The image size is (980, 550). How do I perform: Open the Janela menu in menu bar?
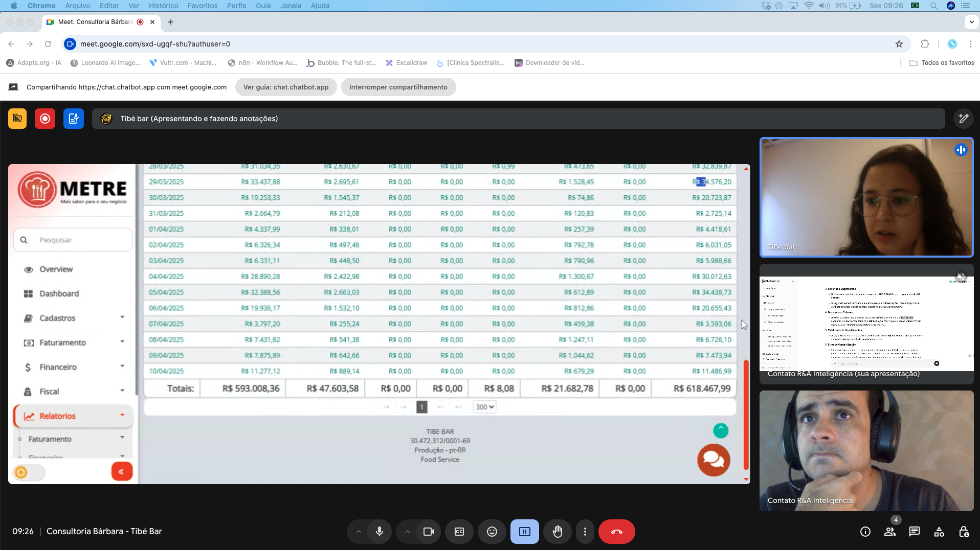[x=291, y=6]
